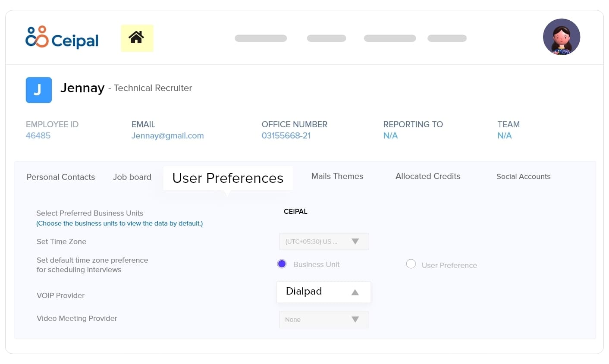Select the User Preferences tab
This screenshot has height=364, width=609.
point(228,178)
